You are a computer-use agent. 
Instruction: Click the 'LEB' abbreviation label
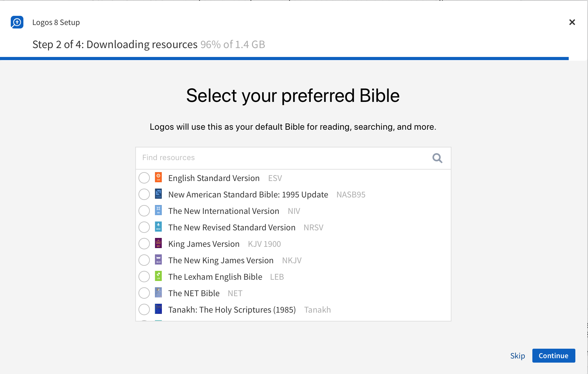tap(277, 277)
